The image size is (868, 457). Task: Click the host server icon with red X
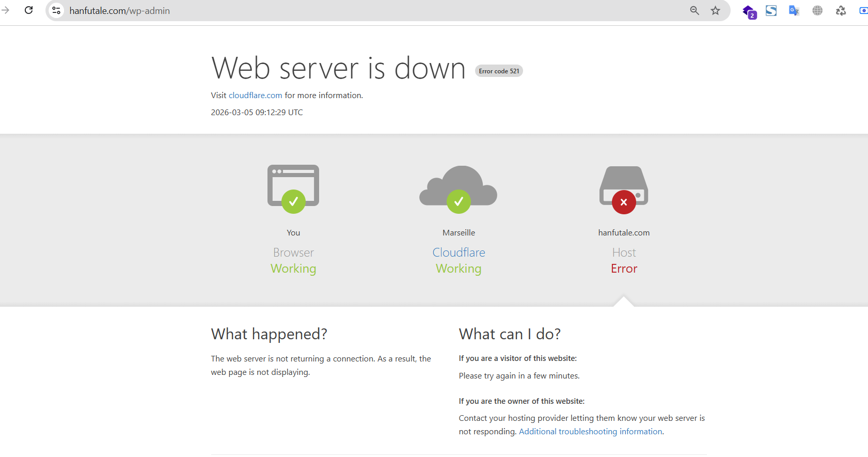click(624, 190)
